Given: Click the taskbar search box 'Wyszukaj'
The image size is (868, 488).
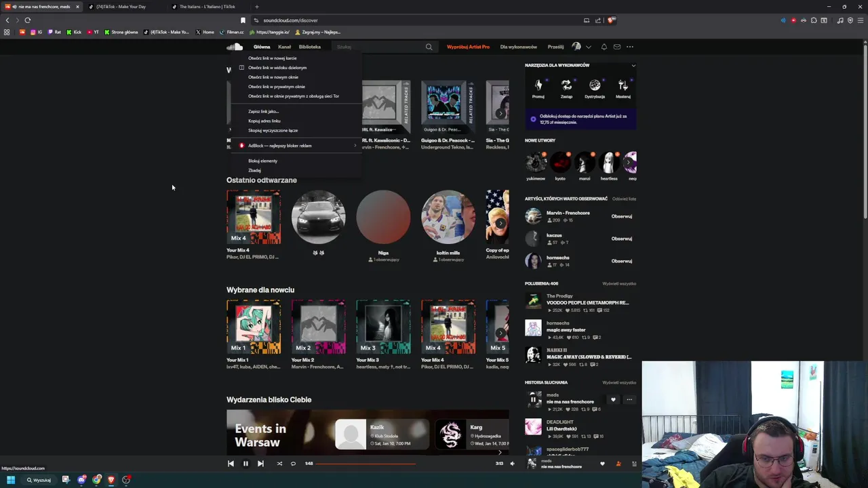Looking at the screenshot, I should pos(39,480).
